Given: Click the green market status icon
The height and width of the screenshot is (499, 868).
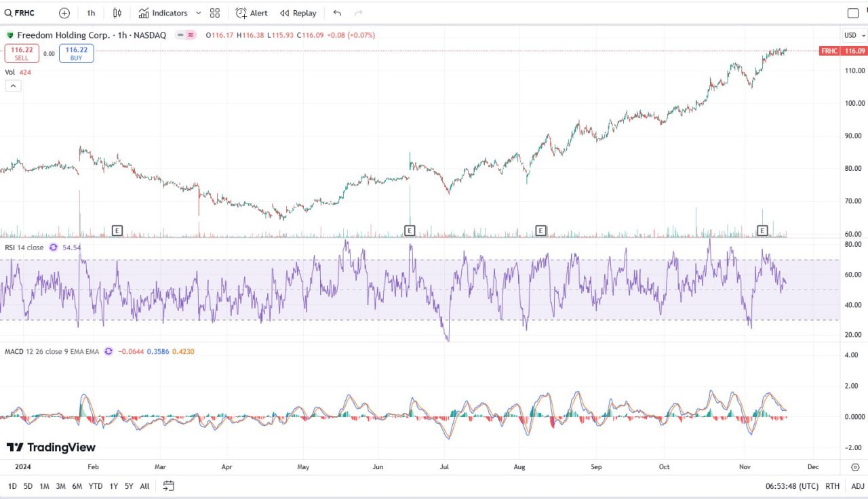Looking at the screenshot, I should (x=10, y=35).
